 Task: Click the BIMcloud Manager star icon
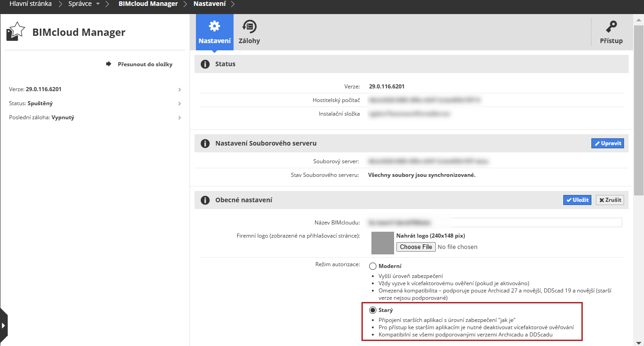pos(15,32)
